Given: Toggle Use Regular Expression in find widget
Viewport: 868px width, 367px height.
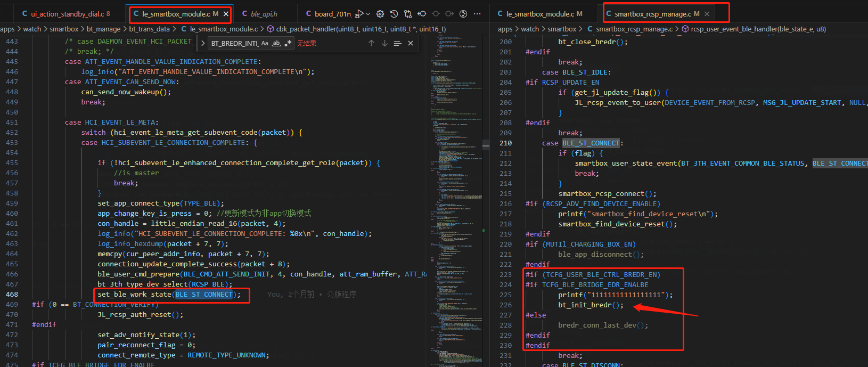Looking at the screenshot, I should coord(288,43).
